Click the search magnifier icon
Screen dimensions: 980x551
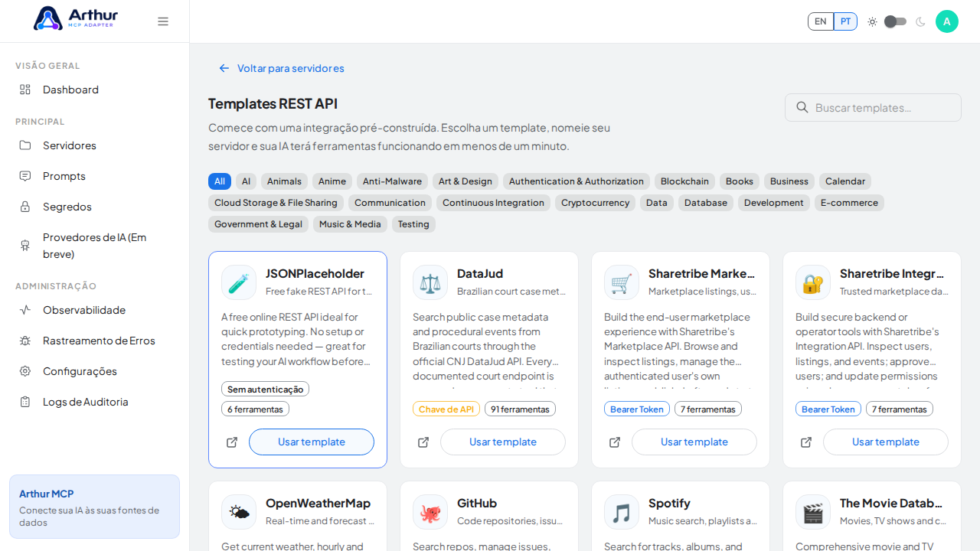click(802, 107)
